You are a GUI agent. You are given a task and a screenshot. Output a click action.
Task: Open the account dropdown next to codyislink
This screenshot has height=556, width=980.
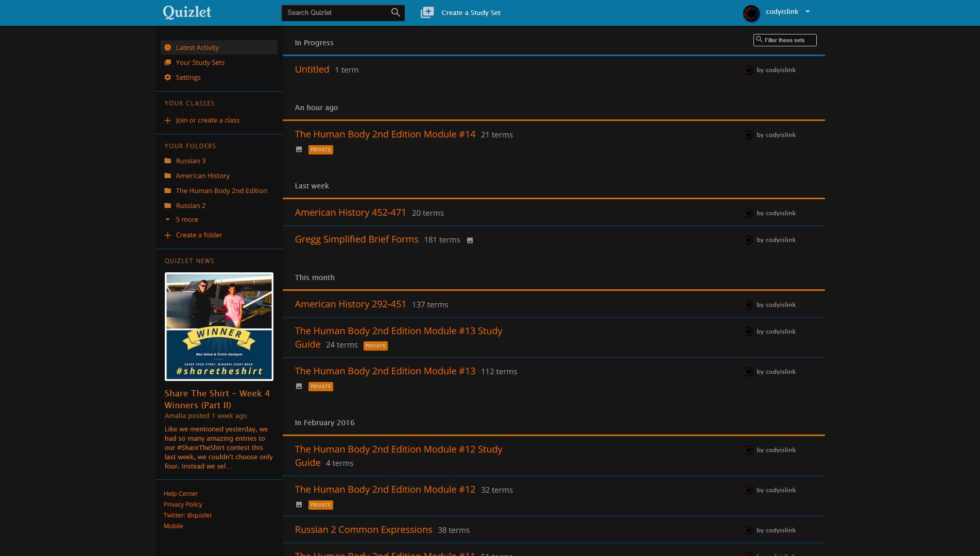(807, 12)
